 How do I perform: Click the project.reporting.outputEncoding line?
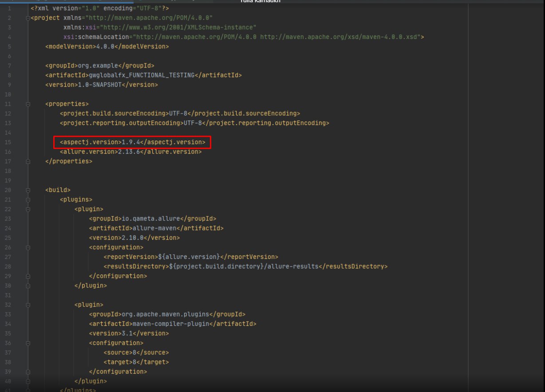click(194, 123)
